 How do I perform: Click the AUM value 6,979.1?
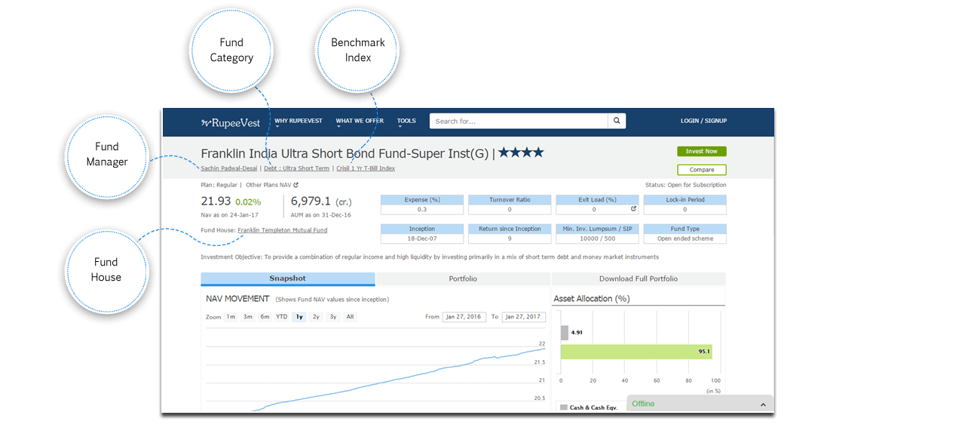click(x=311, y=201)
